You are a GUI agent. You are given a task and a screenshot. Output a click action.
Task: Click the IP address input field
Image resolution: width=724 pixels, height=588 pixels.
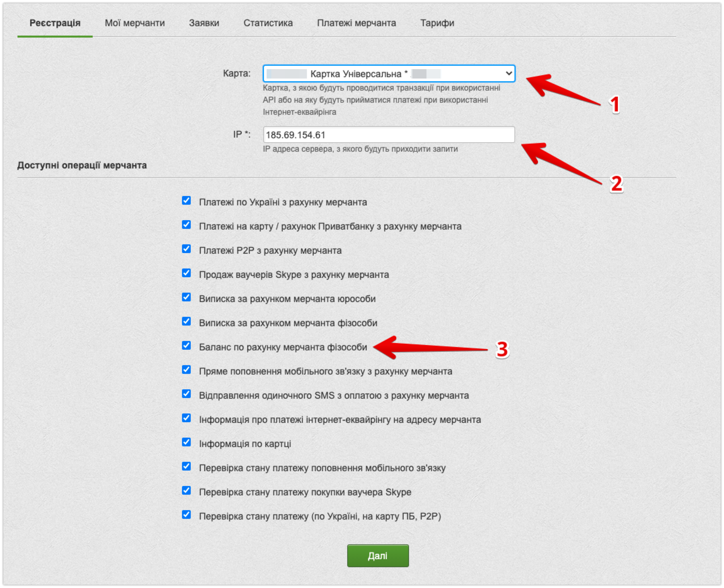389,135
